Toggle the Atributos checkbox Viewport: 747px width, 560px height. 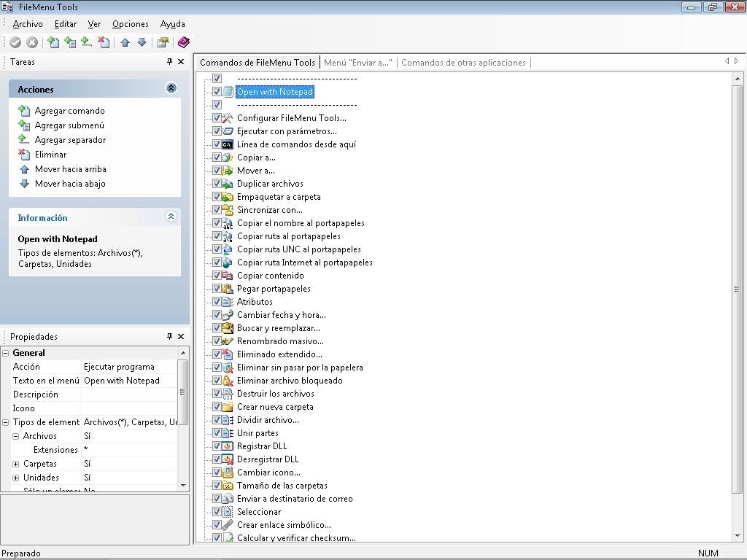(x=217, y=301)
